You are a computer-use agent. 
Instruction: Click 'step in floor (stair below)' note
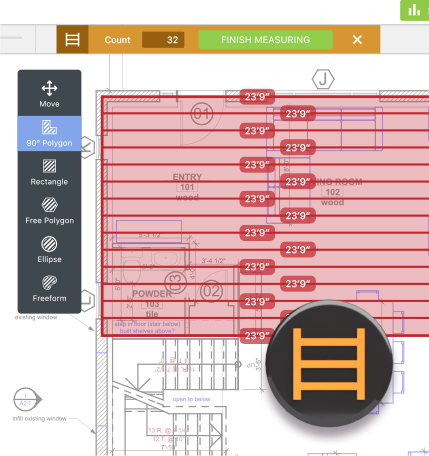tap(147, 324)
